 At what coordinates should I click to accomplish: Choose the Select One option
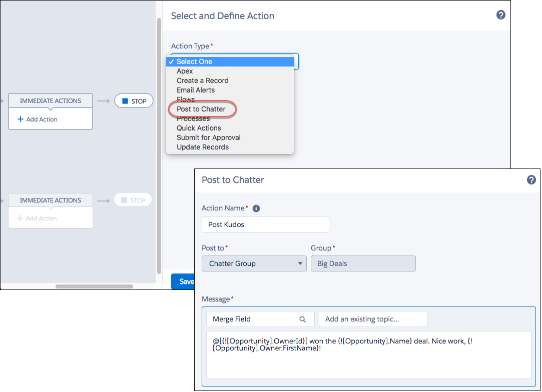coord(230,61)
